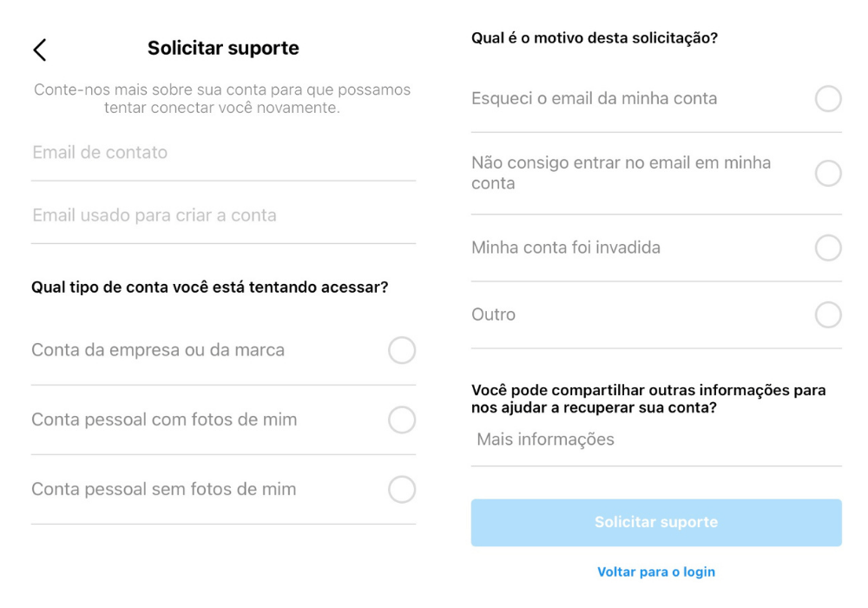This screenshot has height=608, width=868.
Task: Click the radio circle beside 'Minha conta foi invadida'
Action: point(830,248)
